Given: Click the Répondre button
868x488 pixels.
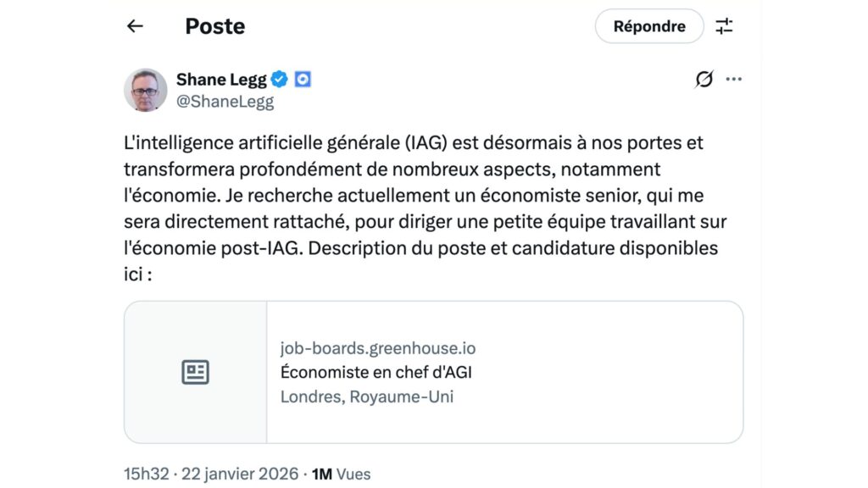Looking at the screenshot, I should [x=649, y=26].
